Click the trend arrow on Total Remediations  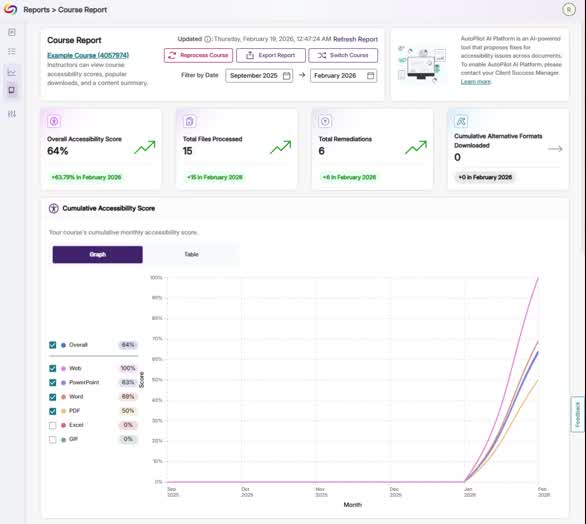416,148
